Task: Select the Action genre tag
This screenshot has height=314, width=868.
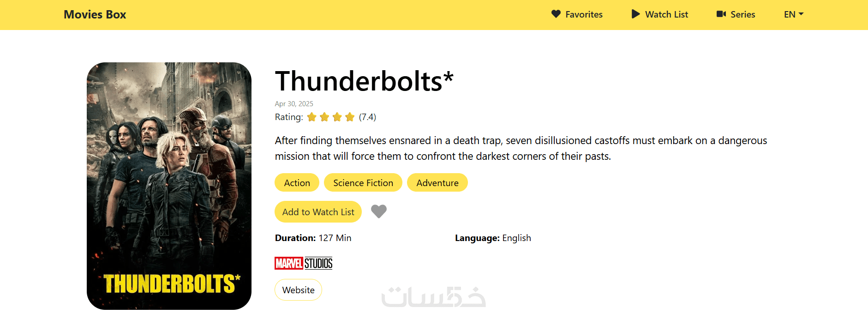Action: 297,183
